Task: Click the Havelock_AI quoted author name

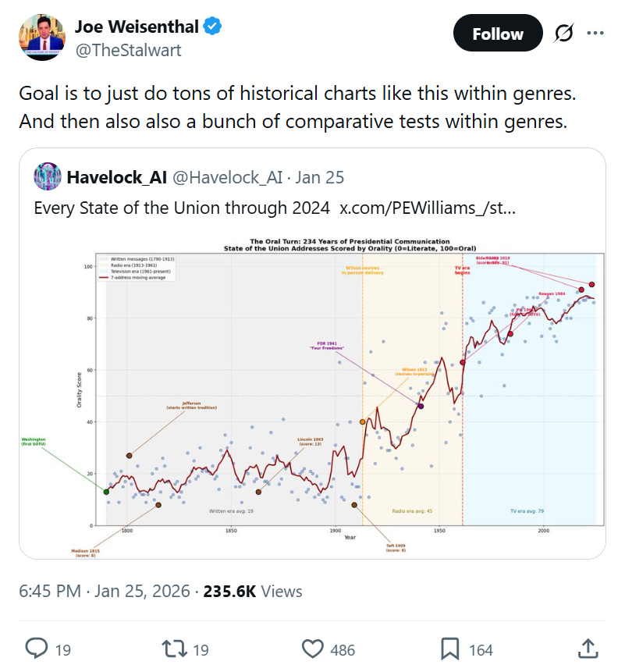Action: [x=116, y=177]
